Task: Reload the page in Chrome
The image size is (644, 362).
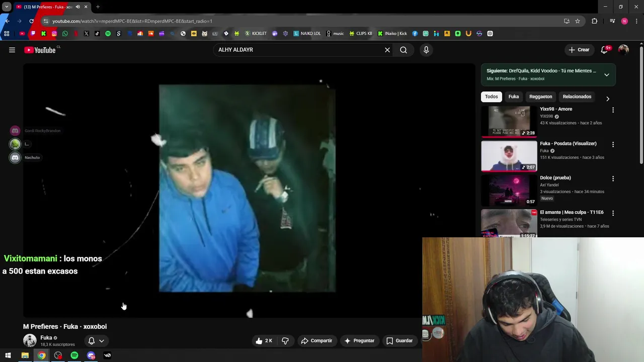Action: (x=31, y=21)
